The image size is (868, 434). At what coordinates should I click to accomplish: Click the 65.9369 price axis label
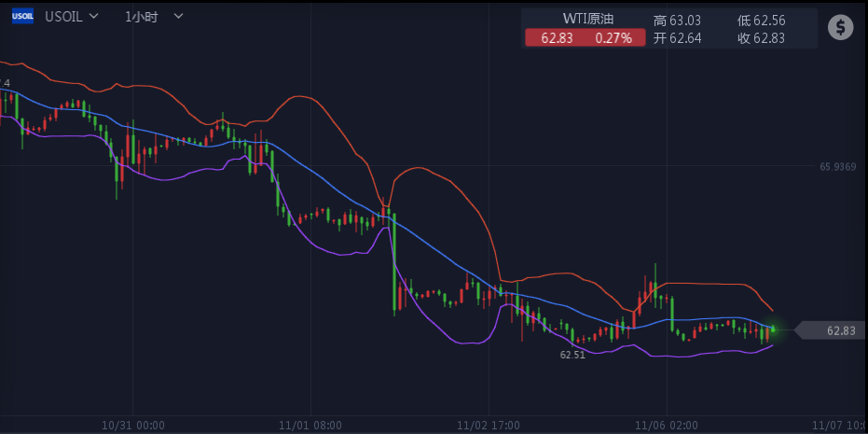838,166
